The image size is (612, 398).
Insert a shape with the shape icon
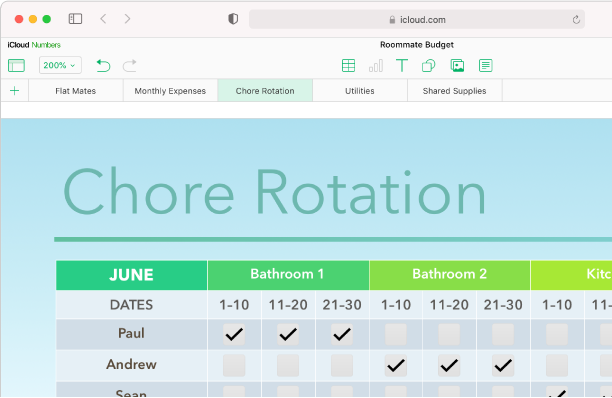pyautogui.click(x=429, y=65)
